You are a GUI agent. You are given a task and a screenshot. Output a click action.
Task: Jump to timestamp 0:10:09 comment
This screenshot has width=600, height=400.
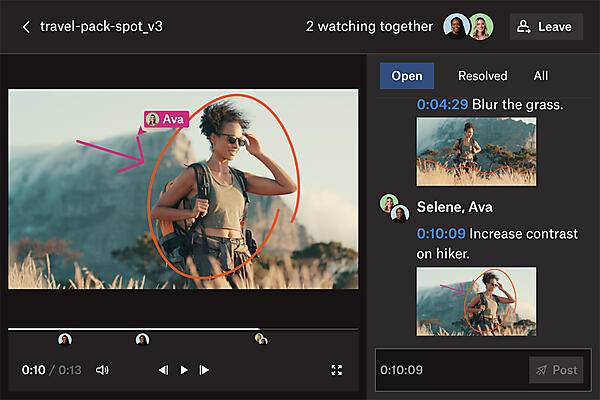[441, 234]
